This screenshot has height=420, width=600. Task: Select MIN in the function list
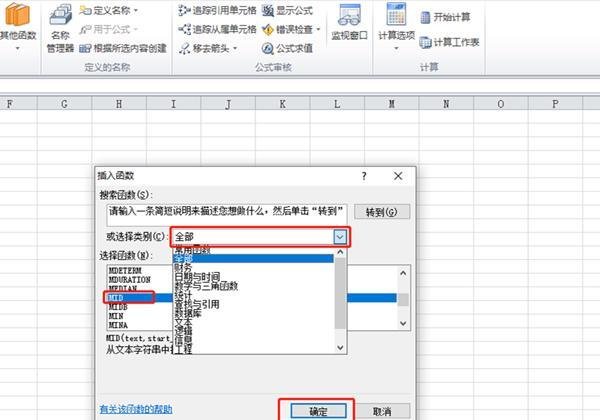[116, 316]
